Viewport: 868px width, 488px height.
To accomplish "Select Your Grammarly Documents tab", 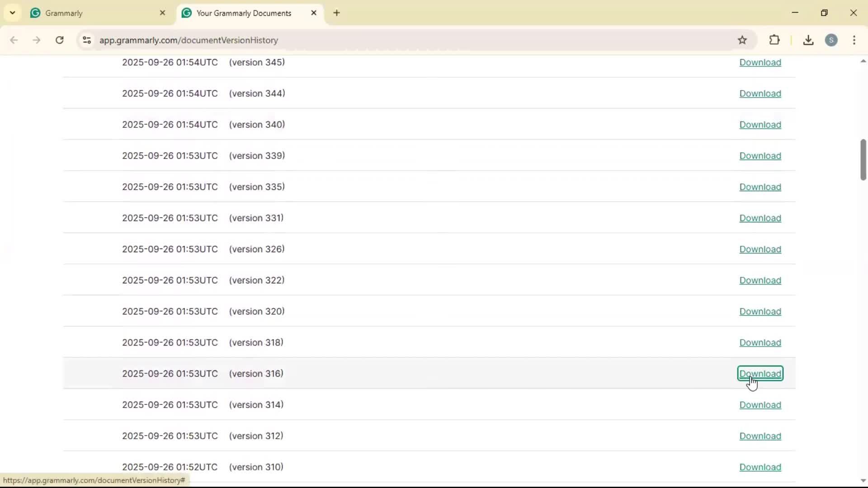I will (x=244, y=13).
